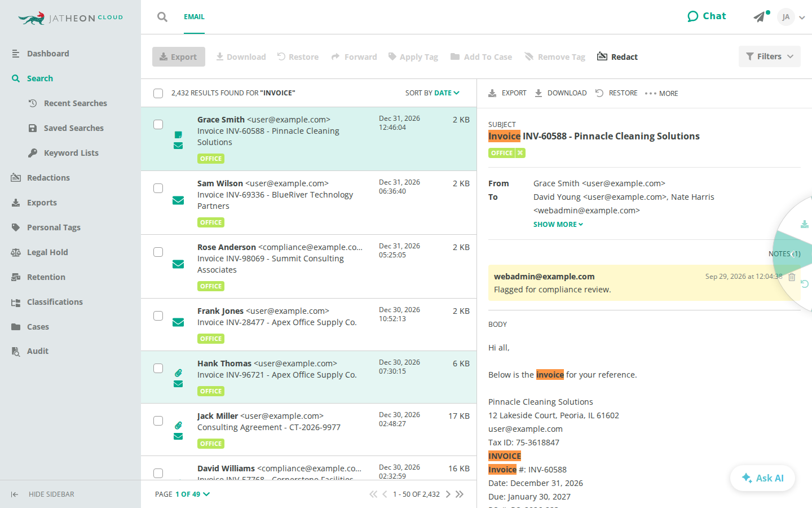Open the Filters dropdown

(x=769, y=56)
